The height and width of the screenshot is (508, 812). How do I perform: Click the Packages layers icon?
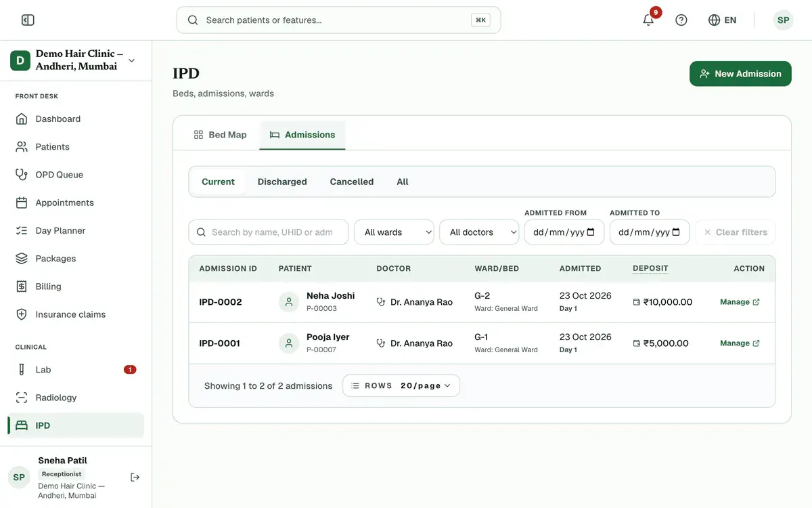[22, 259]
